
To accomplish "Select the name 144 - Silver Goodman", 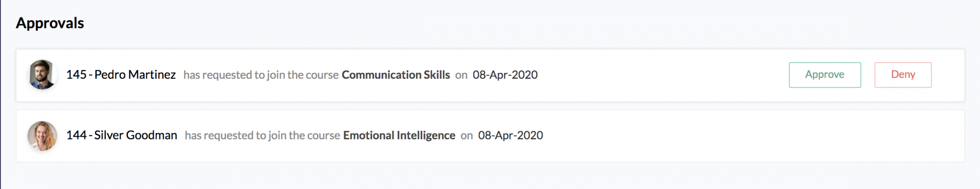I will pos(122,136).
